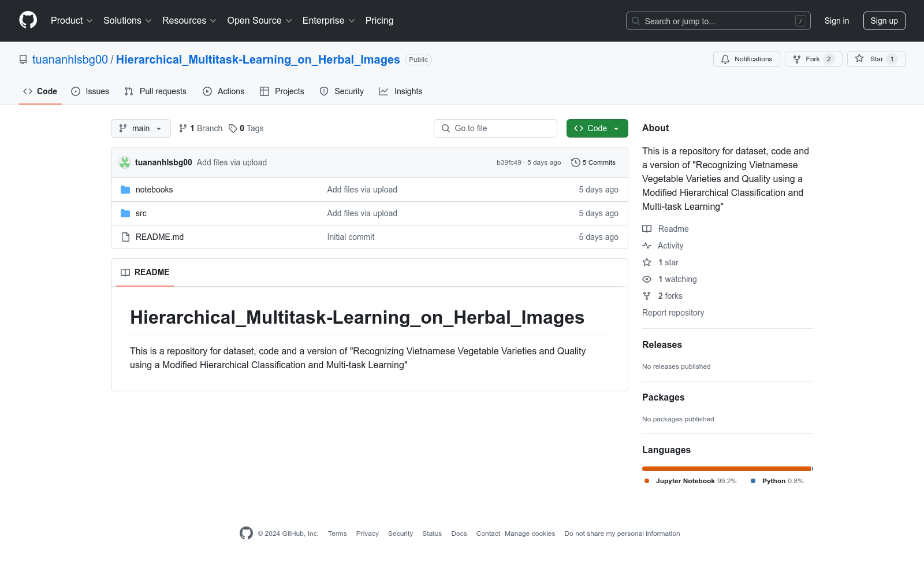
Task: Open the Resources dropdown
Action: pos(189,21)
